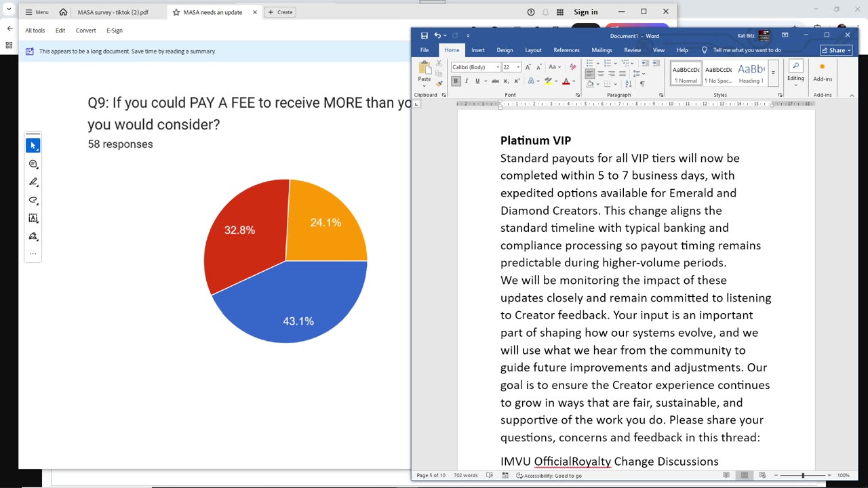Align paragraph text to the right
The height and width of the screenshot is (488, 868).
[612, 74]
